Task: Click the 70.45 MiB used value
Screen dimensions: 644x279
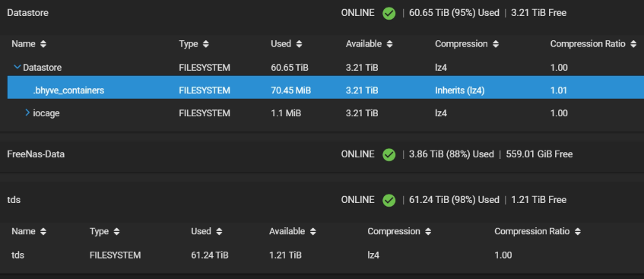Action: (x=290, y=90)
